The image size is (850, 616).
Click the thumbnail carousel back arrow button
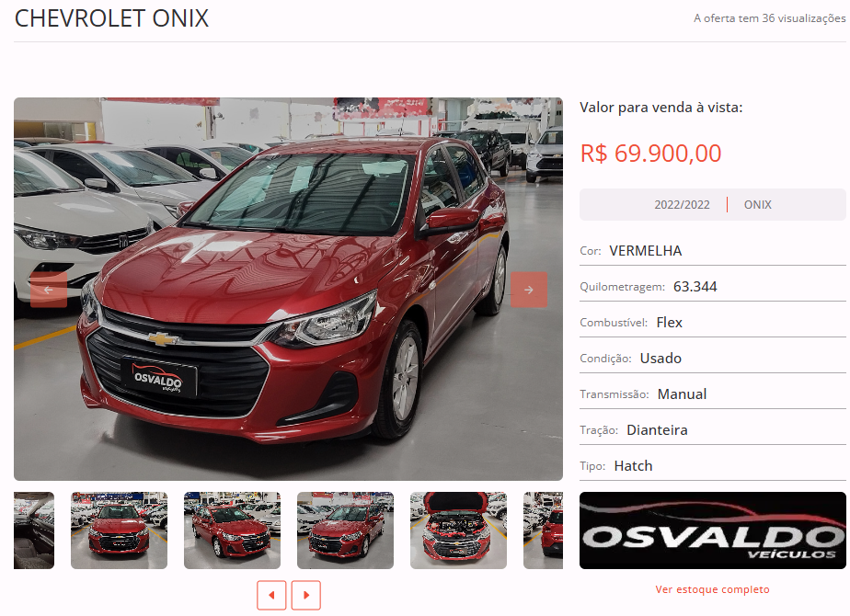pos(271,595)
